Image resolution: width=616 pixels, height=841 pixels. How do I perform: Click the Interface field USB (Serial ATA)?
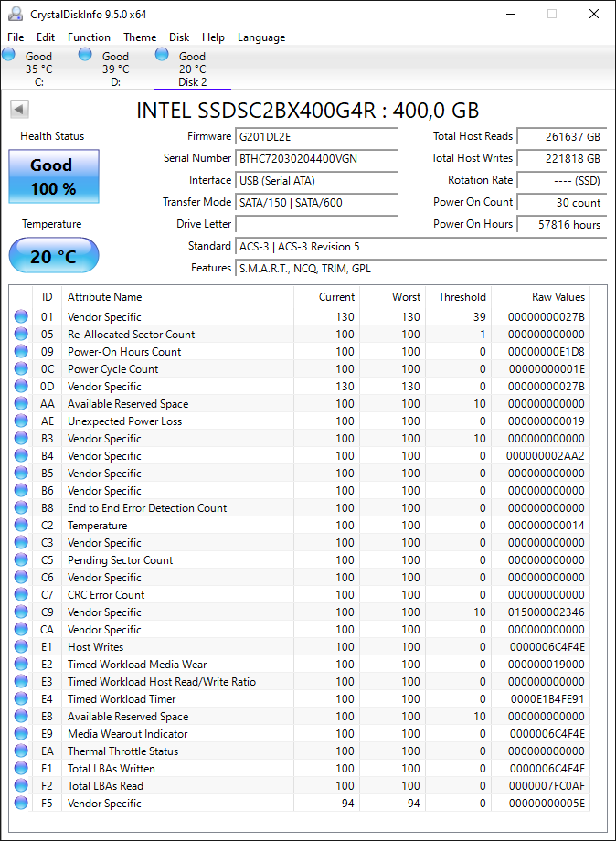coord(317,181)
